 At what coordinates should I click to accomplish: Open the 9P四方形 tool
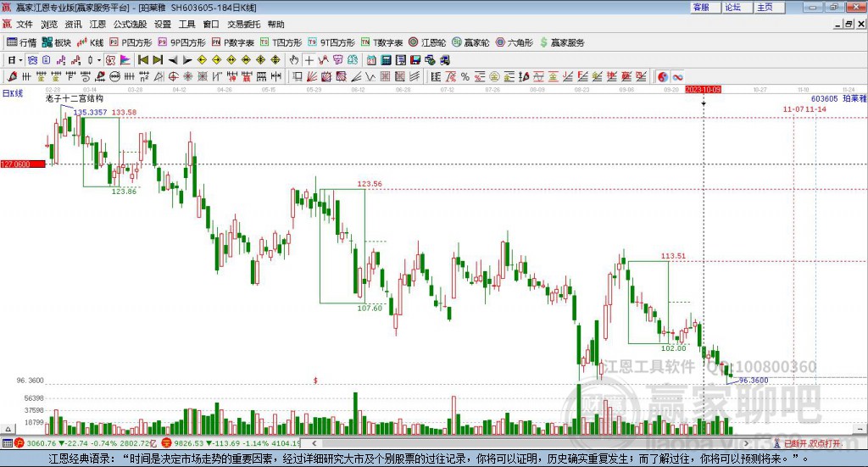tap(181, 42)
